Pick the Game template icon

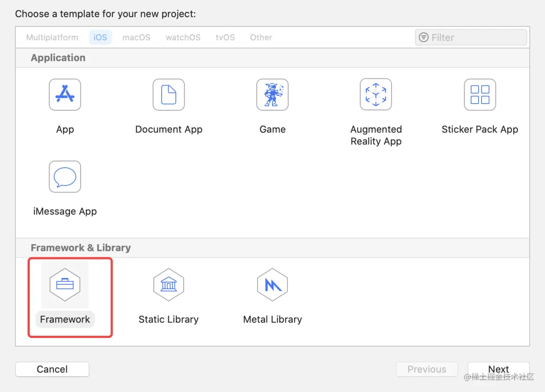coord(272,94)
